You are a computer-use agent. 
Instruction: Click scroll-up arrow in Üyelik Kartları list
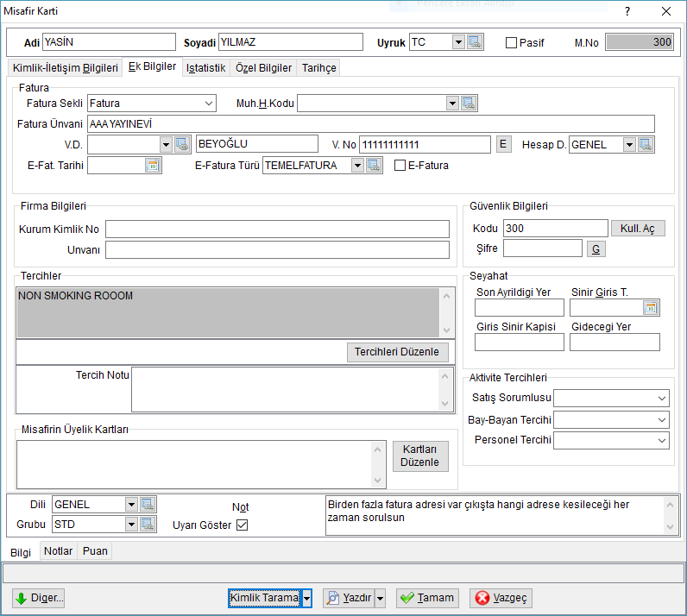(377, 450)
